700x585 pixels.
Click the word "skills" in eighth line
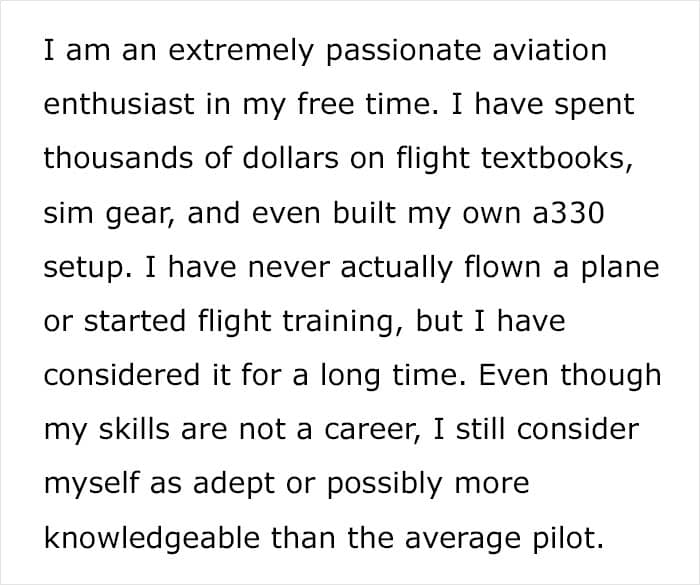point(134,429)
